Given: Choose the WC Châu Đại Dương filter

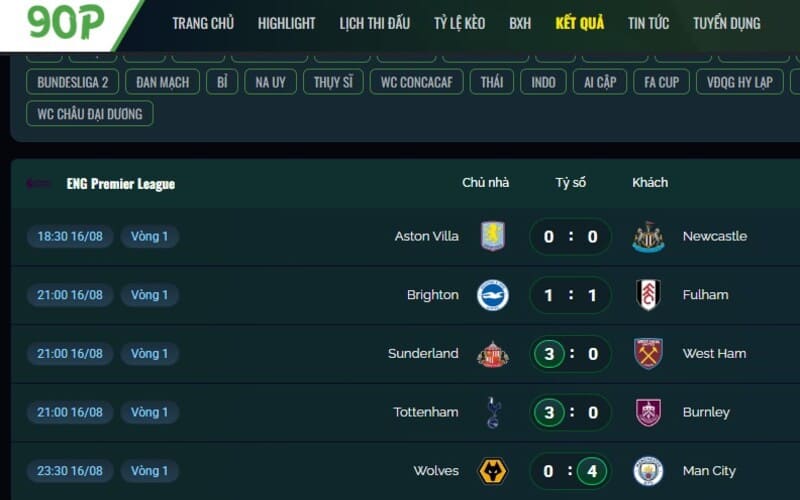Looking at the screenshot, I should tap(90, 114).
